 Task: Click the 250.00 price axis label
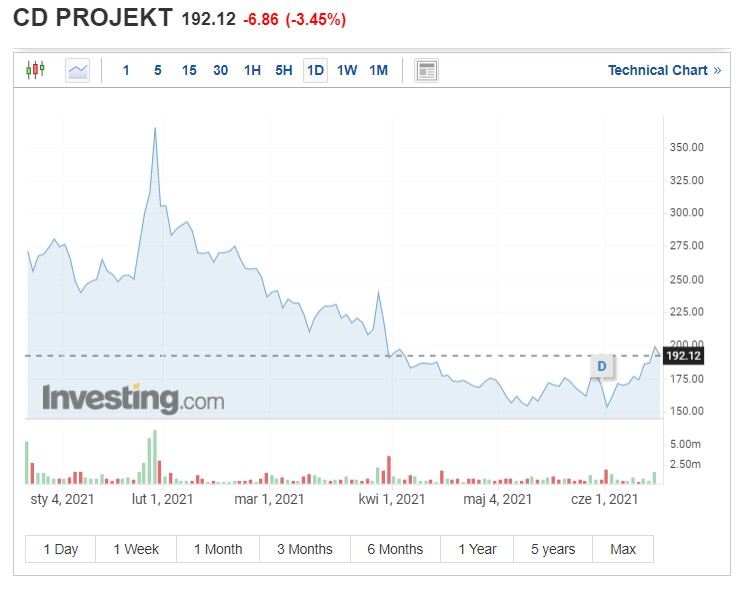687,280
